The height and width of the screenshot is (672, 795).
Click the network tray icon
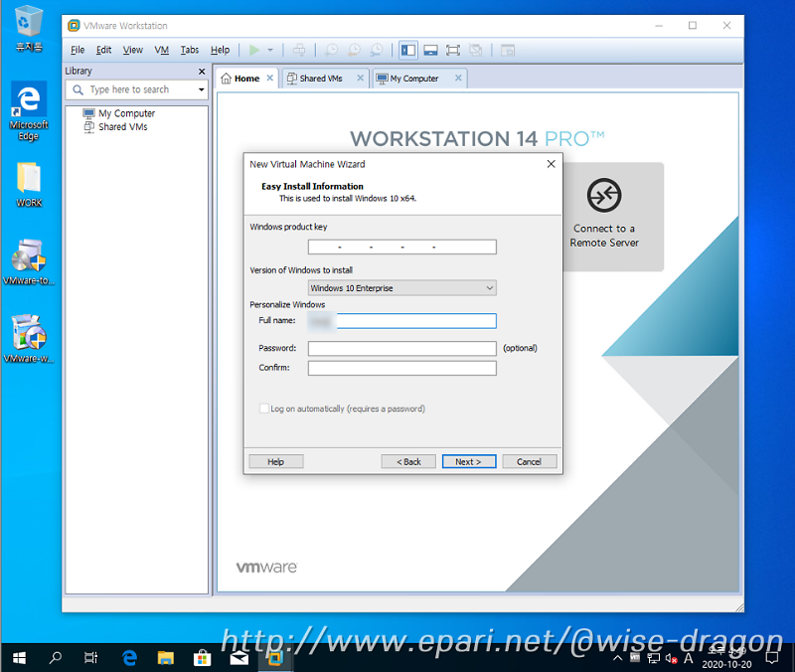point(654,658)
